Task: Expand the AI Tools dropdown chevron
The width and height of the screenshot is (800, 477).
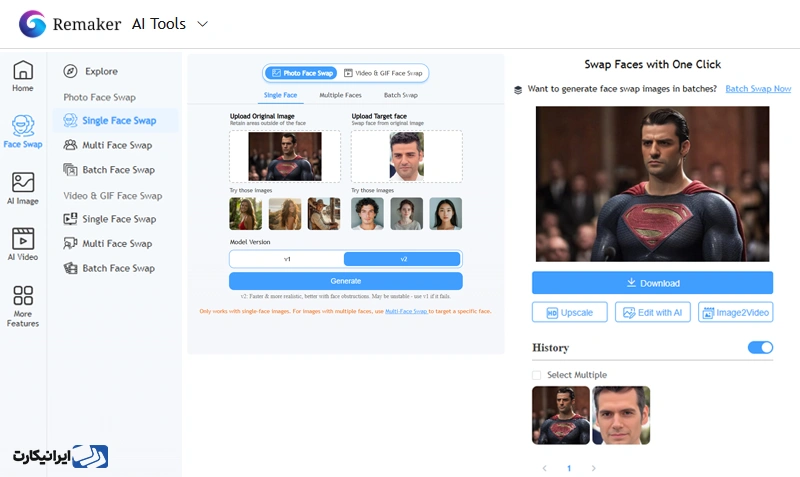Action: (203, 24)
